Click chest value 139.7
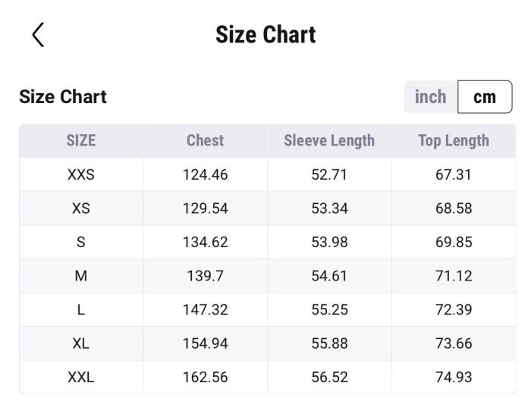Screen dimensions: 531x420 pos(205,276)
